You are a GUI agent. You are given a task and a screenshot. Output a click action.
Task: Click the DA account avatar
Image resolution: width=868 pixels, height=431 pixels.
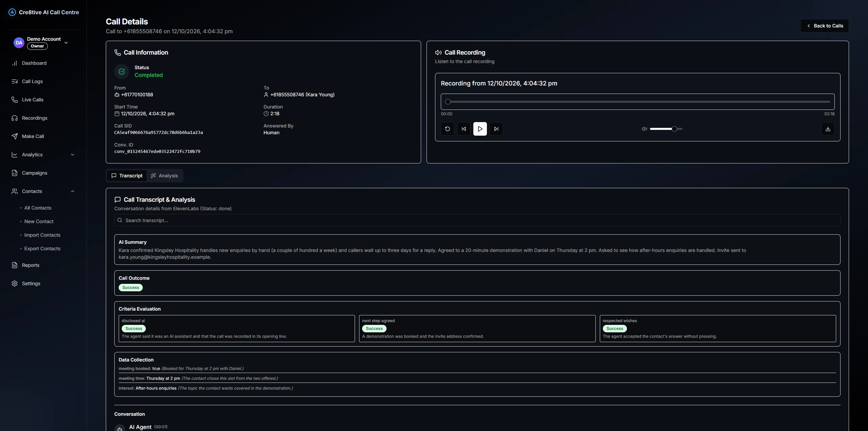pos(19,43)
